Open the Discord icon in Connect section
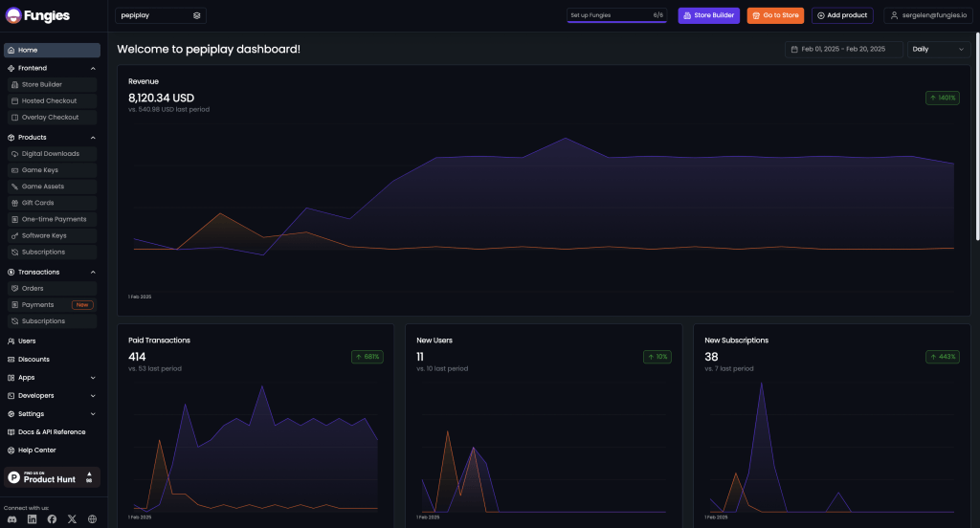Screen dimensions: 980x528 click(x=11, y=519)
